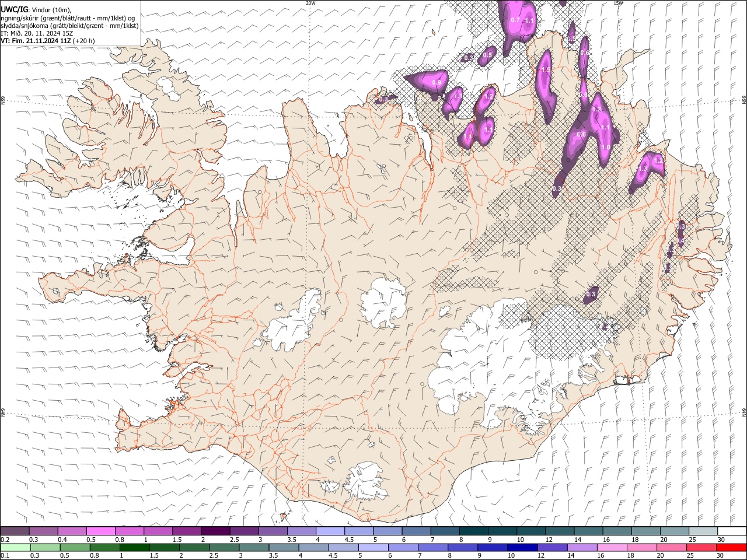Select the bright pink 0.5 snow legend swatch
This screenshot has width=747, height=560.
100,531
